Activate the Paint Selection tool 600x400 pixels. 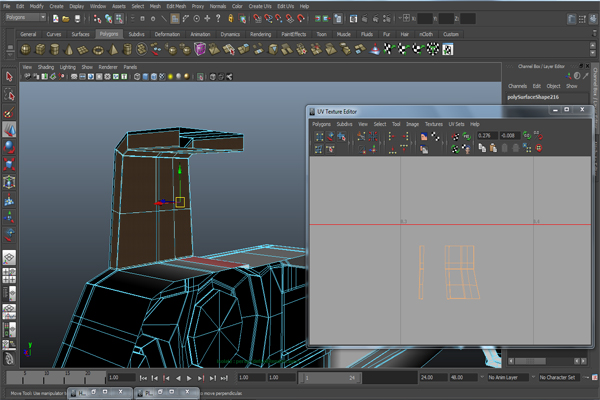9,113
